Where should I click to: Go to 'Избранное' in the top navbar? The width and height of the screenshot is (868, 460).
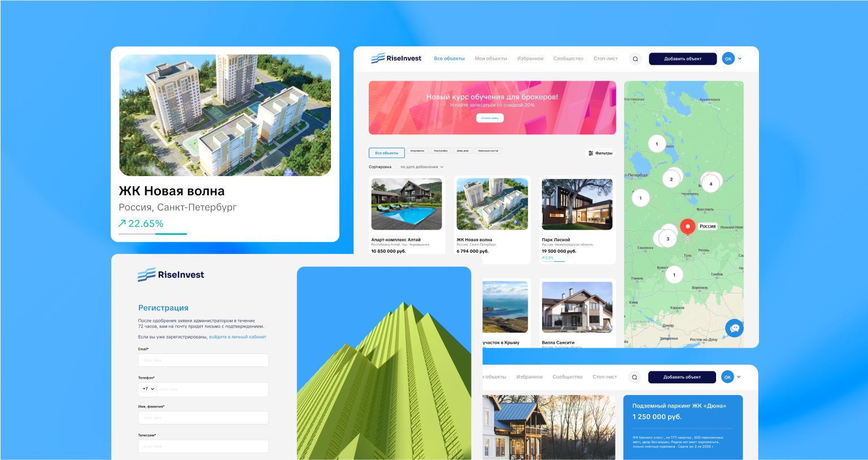(530, 59)
